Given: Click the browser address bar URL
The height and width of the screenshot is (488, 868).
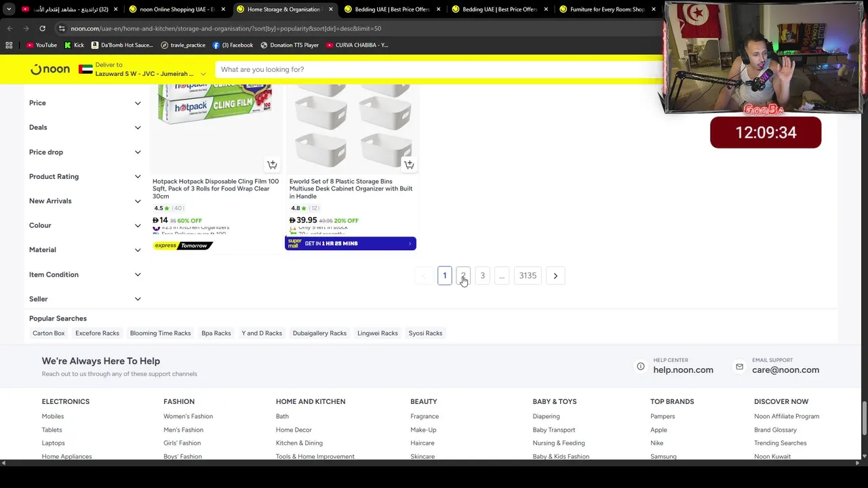Looking at the screenshot, I should (x=226, y=28).
